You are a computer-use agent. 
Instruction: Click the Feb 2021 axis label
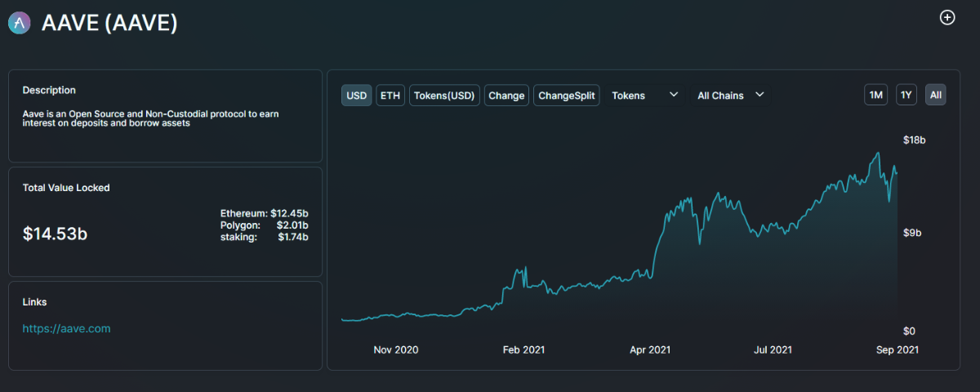(x=523, y=350)
